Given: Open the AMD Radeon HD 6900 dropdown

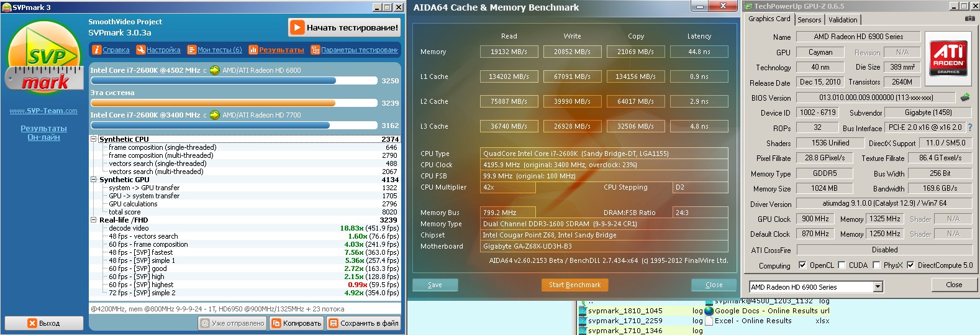Looking at the screenshot, I should [878, 287].
